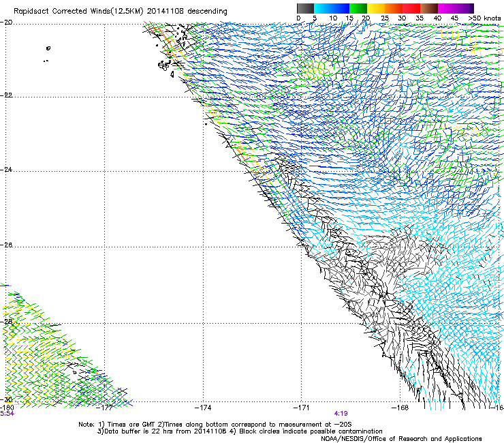Click the 4:19 purple time label

(x=341, y=414)
